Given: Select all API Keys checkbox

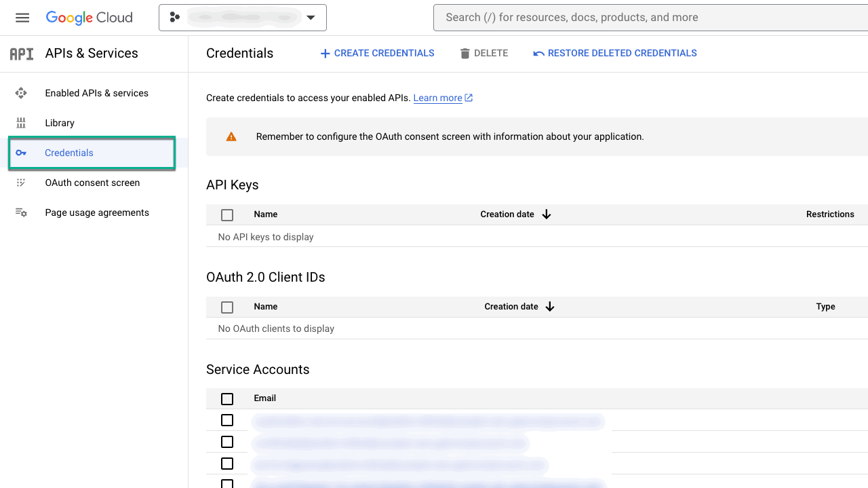Looking at the screenshot, I should pyautogui.click(x=227, y=214).
